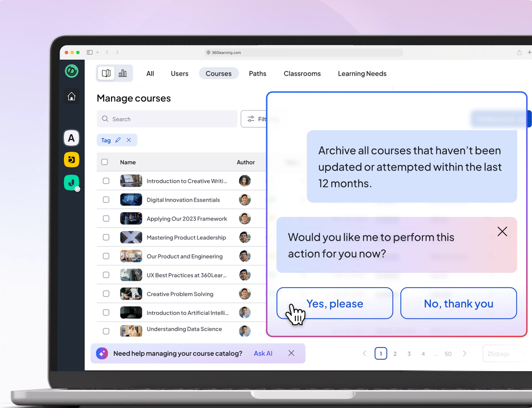532x408 pixels.
Task: Switch to bar chart analytics view
Action: click(123, 73)
